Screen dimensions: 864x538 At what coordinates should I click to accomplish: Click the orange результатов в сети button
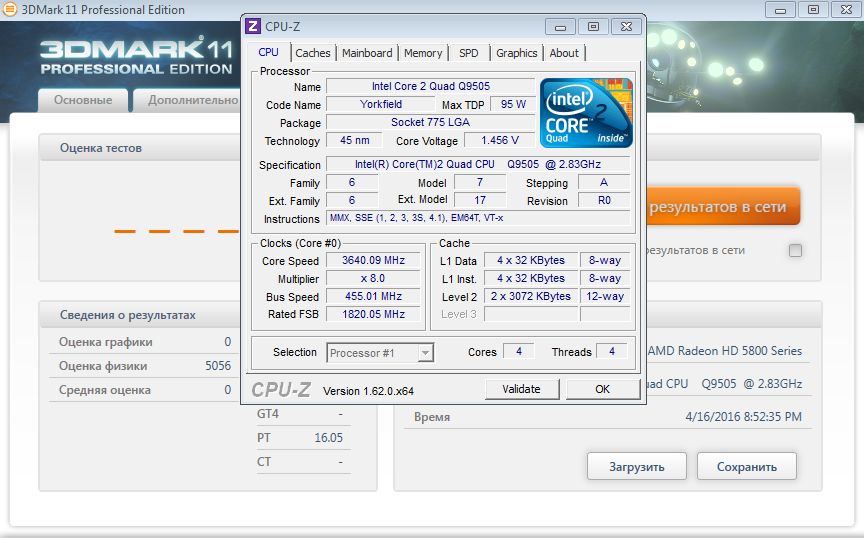(x=722, y=207)
